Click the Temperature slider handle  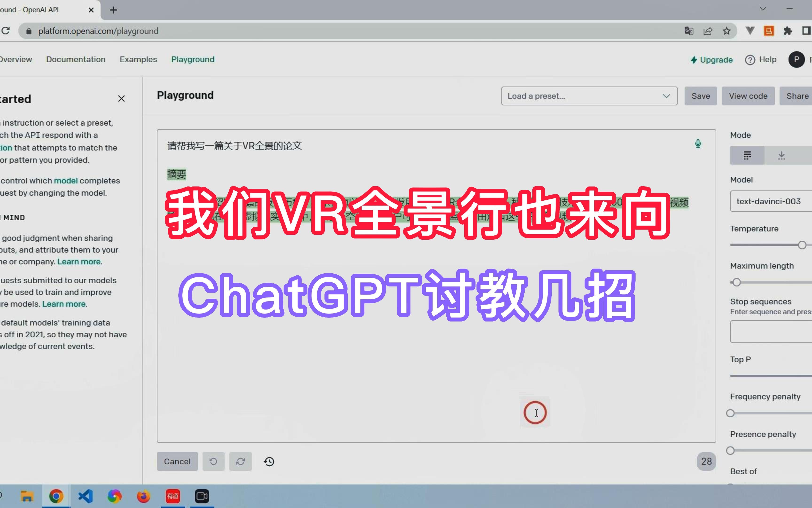click(x=802, y=245)
